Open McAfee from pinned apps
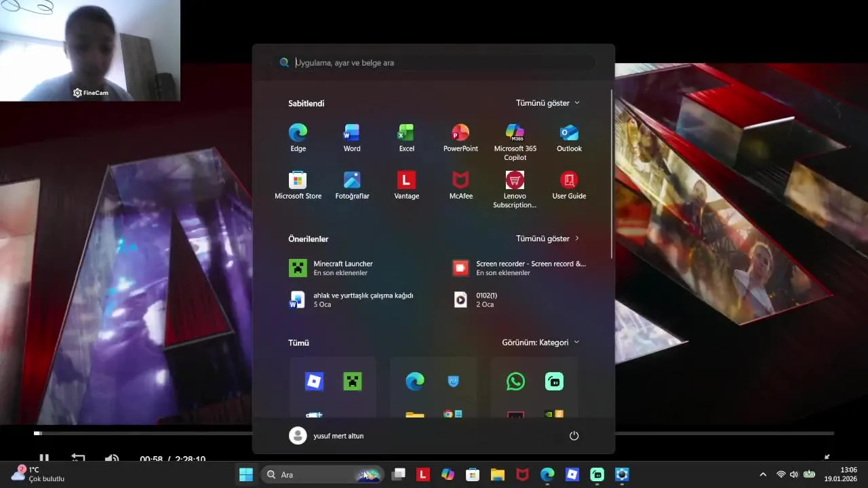Image resolution: width=868 pixels, height=488 pixels. pyautogui.click(x=460, y=185)
